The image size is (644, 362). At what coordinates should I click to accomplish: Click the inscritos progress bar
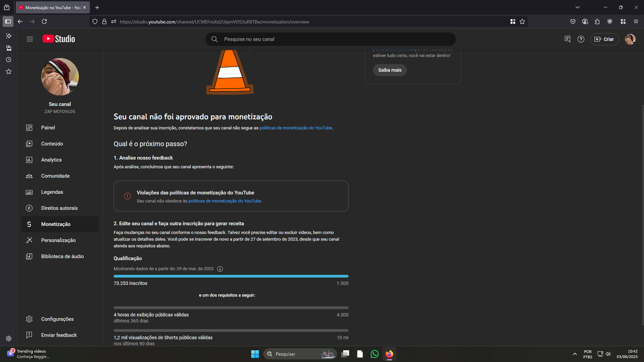tap(231, 276)
